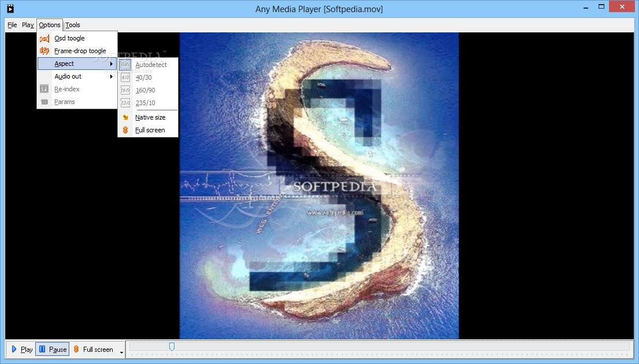Select the 160/90 aspect option
This screenshot has width=639, height=364.
pyautogui.click(x=148, y=90)
